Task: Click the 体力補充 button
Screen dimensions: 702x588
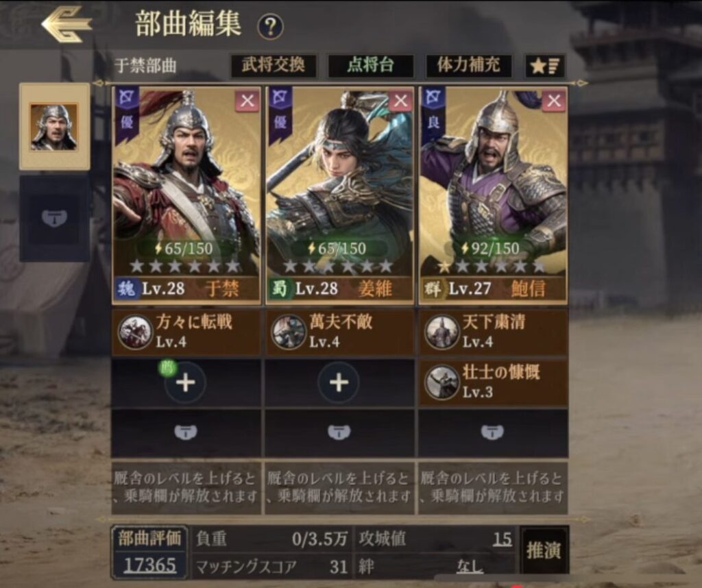Action: pos(468,66)
